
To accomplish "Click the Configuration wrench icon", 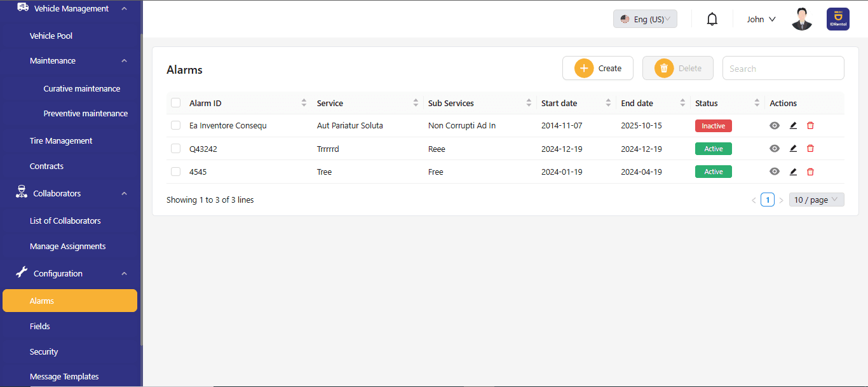I will click(x=22, y=273).
